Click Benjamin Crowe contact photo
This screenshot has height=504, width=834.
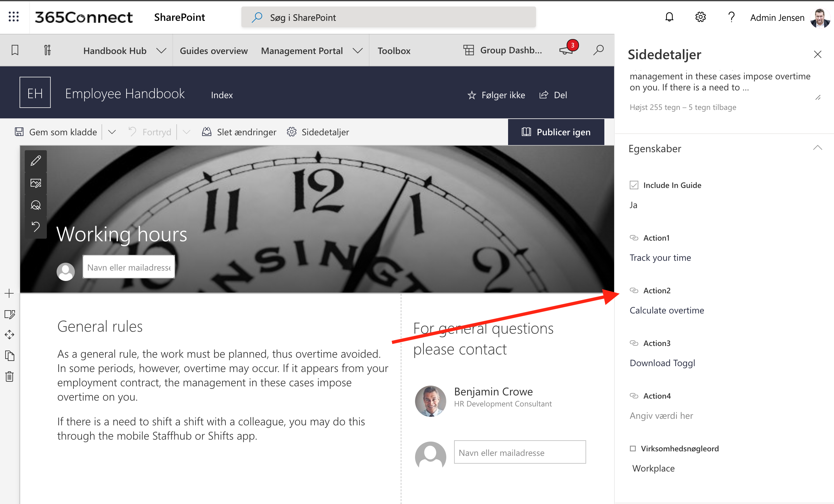pos(431,401)
